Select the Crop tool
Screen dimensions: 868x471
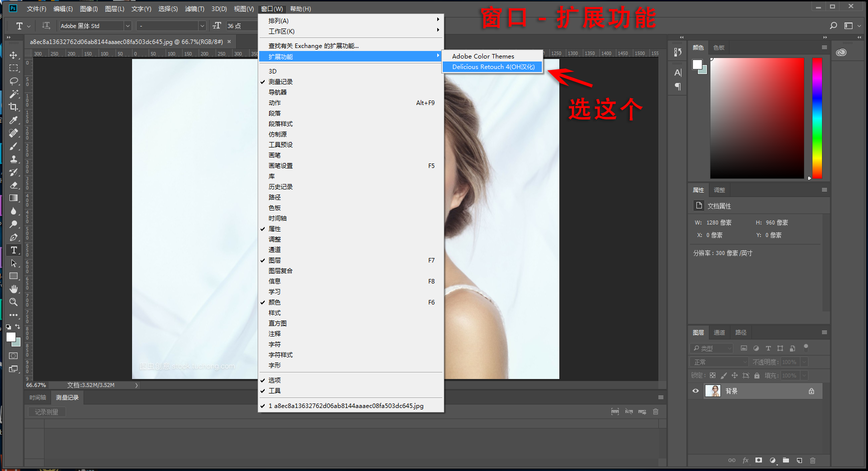tap(14, 106)
